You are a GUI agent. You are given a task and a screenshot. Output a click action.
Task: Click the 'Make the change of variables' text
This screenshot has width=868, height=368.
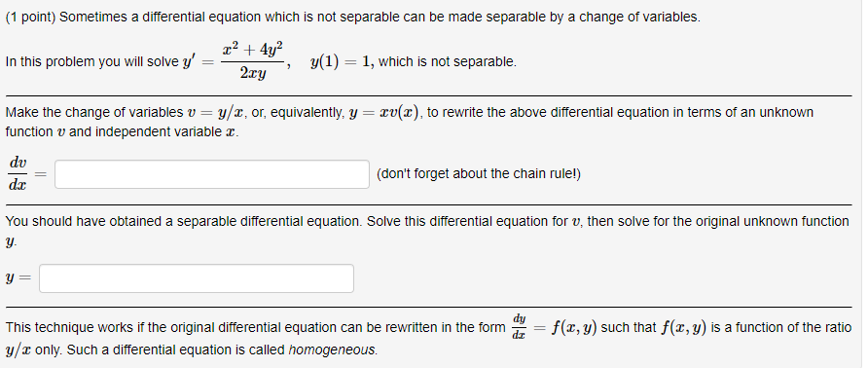tap(91, 113)
